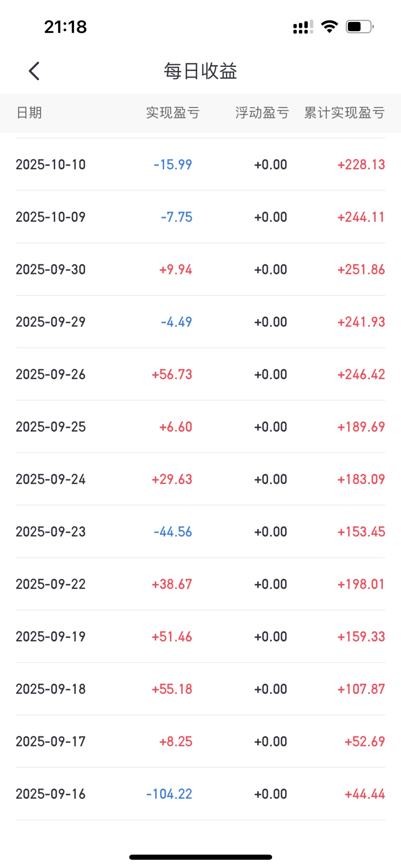Tap the back arrow icon
The image size is (401, 868).
point(34,71)
